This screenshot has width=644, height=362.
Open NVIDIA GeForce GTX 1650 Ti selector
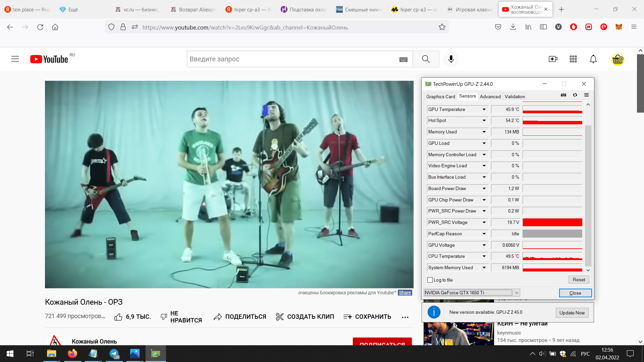tap(472, 293)
